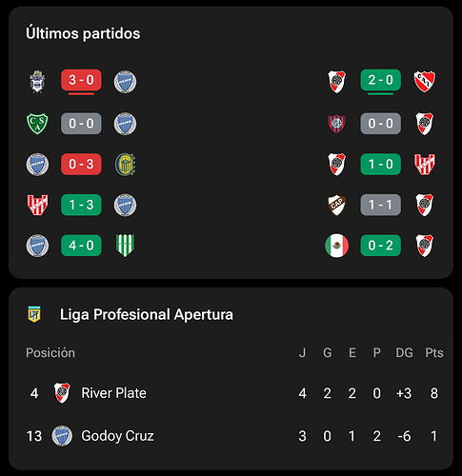Open the Liga Profesional Apertura standings
The image size is (462, 476).
pos(147,314)
